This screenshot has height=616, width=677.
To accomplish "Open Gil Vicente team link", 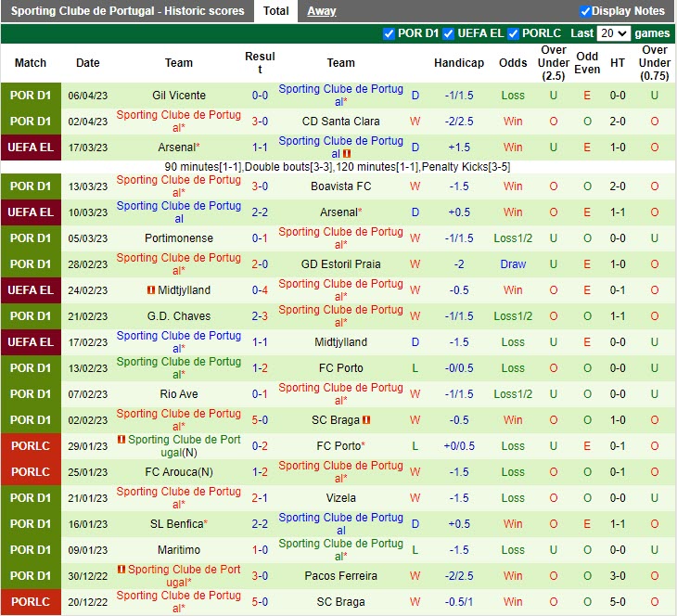I will tap(179, 96).
